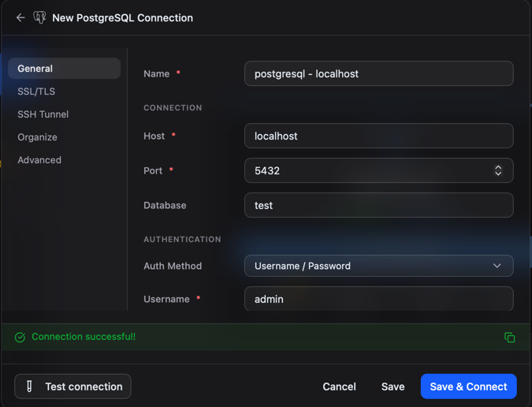Click the 'Host' field label
532x407 pixels.
154,136
